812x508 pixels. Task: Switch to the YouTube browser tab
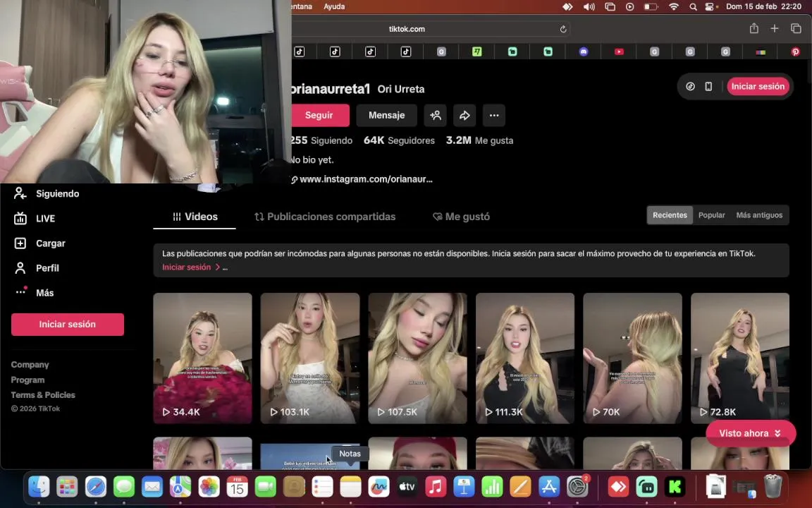(619, 52)
